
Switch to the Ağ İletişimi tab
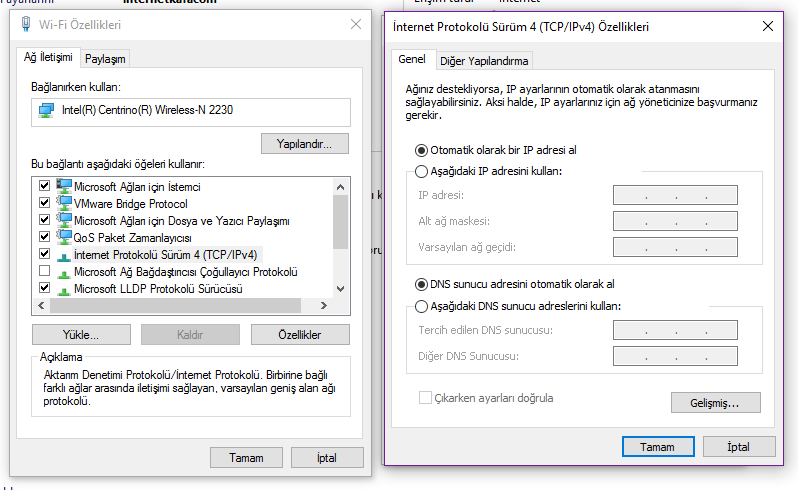48,57
